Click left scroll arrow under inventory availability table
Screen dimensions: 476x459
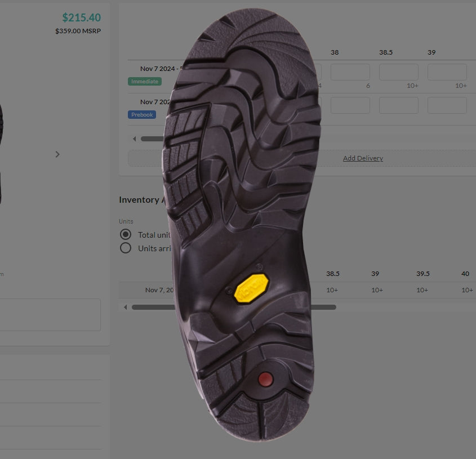pos(125,307)
